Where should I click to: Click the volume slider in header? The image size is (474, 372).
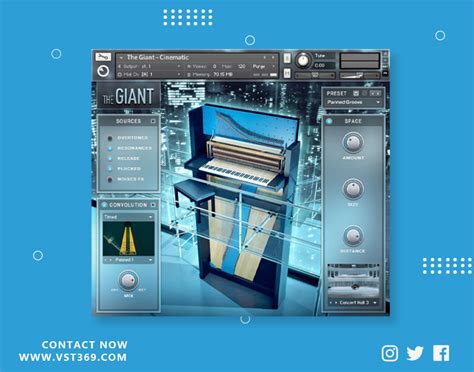[x=359, y=76]
